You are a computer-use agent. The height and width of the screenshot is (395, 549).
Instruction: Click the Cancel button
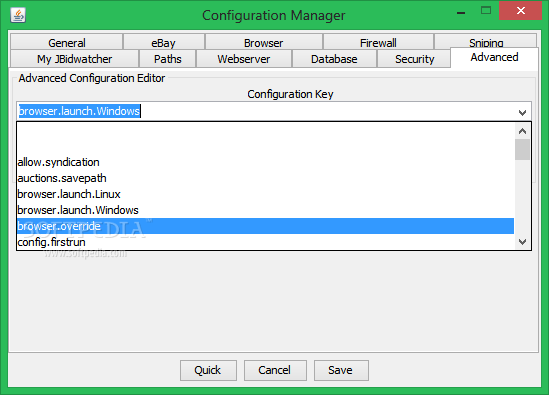(275, 370)
